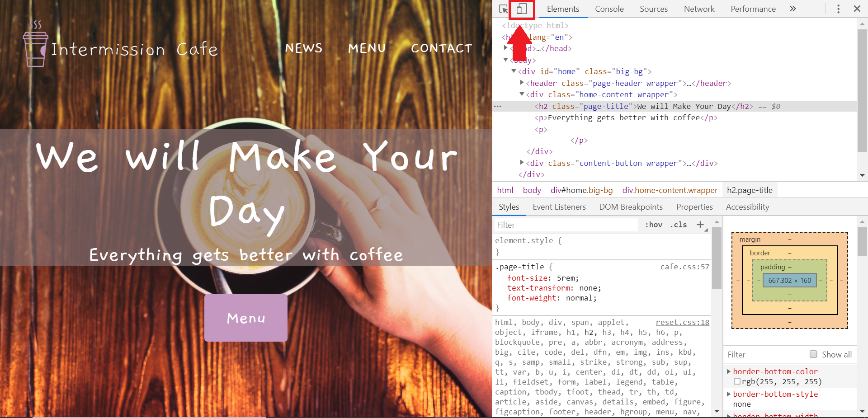Click the purple Menu button
Viewport: 868px width, 418px height.
click(x=246, y=318)
